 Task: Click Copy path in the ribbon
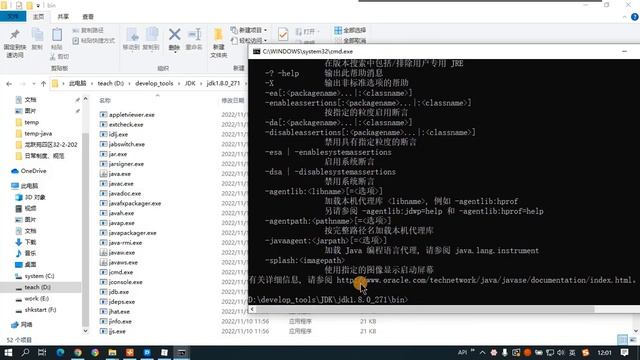[x=88, y=31]
